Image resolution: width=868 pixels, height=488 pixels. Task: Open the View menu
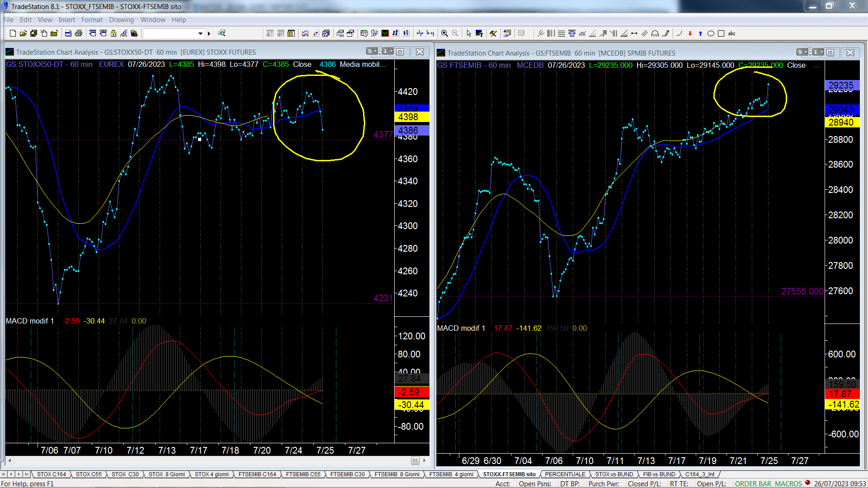45,20
